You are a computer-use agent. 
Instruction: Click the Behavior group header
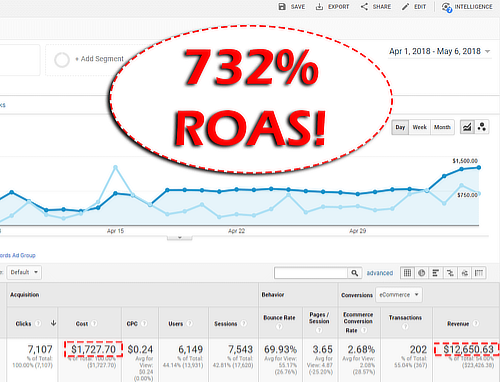click(273, 295)
